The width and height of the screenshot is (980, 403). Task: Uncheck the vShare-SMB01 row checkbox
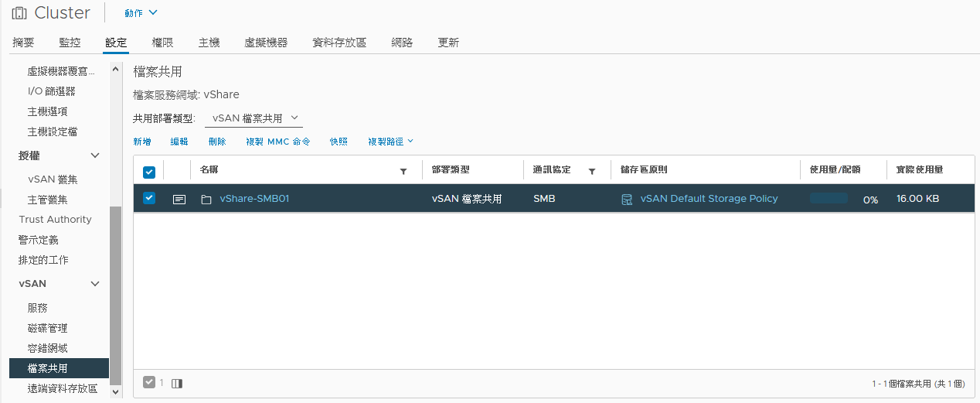[x=149, y=198]
